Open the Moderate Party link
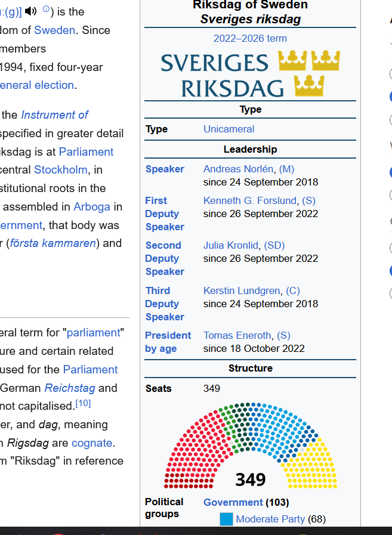The width and height of the screenshot is (392, 535). 270,519
